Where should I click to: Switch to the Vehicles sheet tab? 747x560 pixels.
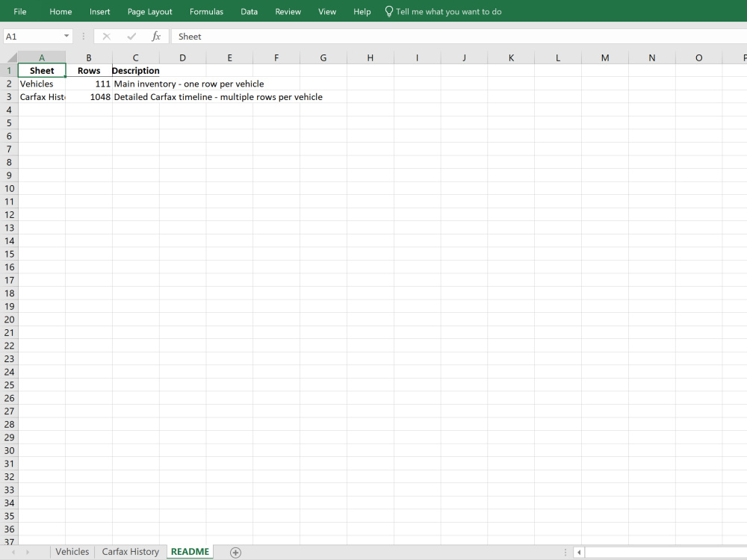[72, 552]
